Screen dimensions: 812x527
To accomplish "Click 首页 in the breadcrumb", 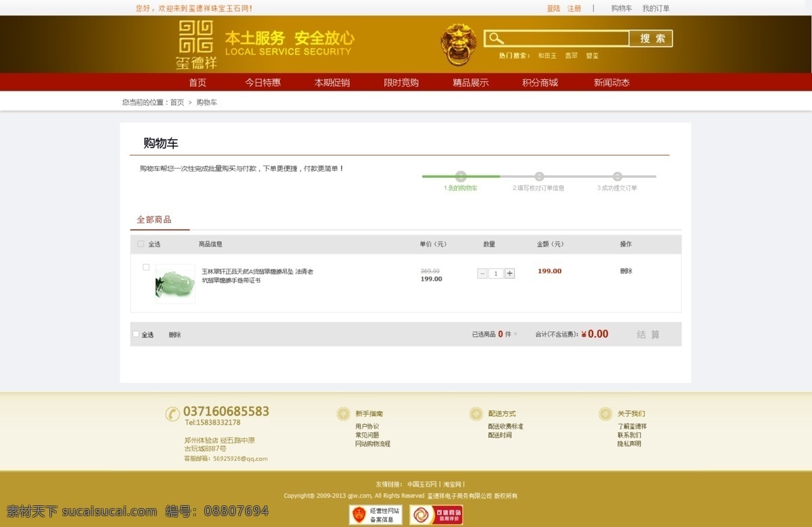I will 177,102.
